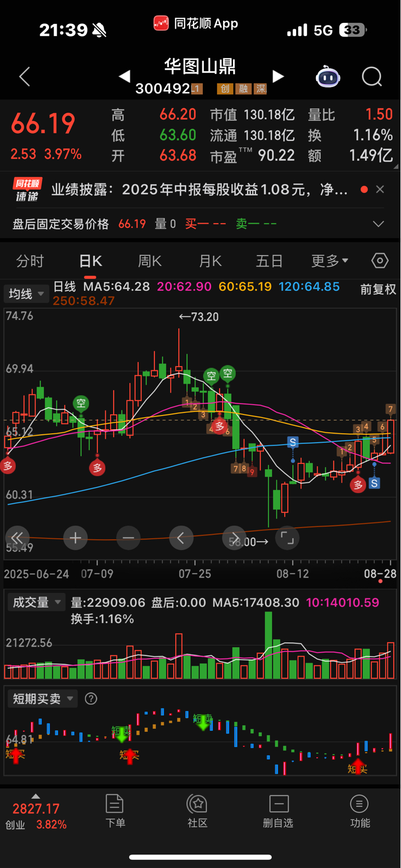The image size is (401, 868).
Task: Open 下单 order icon
Action: (x=115, y=811)
